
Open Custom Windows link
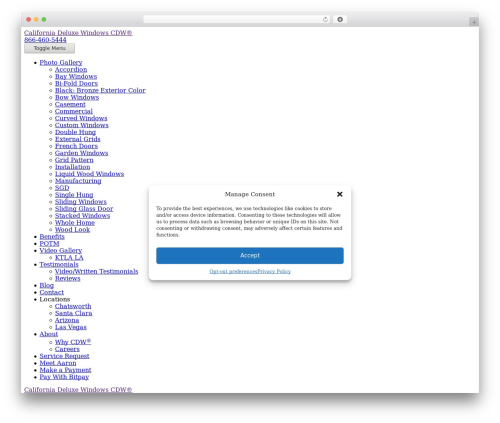tap(82, 125)
